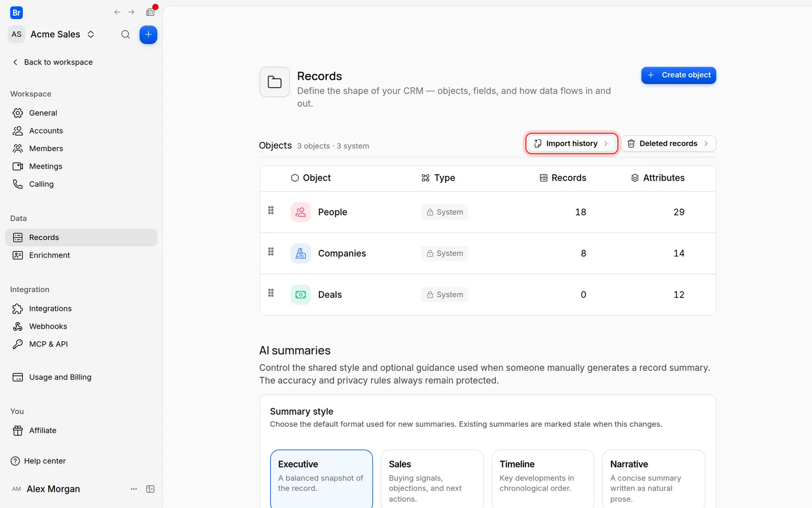Go forward with the right arrow icon

point(131,12)
